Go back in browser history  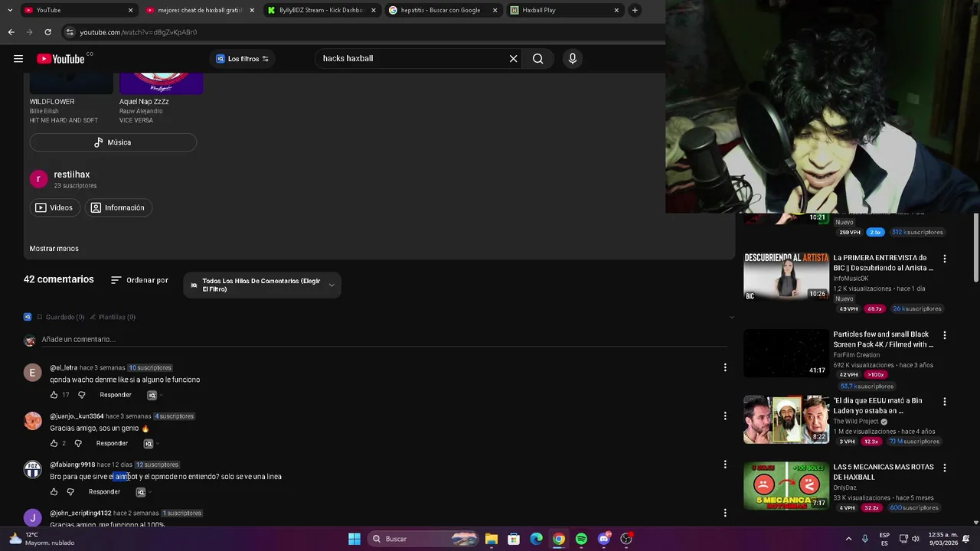(x=11, y=32)
